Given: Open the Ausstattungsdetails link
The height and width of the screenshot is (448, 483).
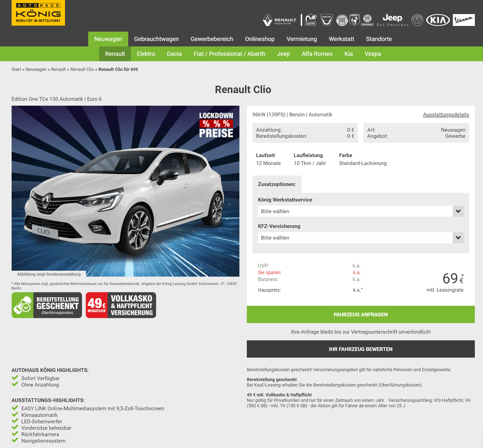Looking at the screenshot, I should click(446, 115).
